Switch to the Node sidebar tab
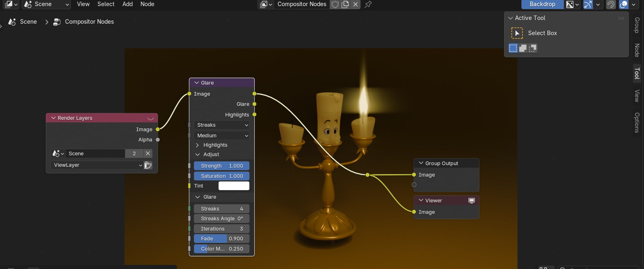 point(637,50)
